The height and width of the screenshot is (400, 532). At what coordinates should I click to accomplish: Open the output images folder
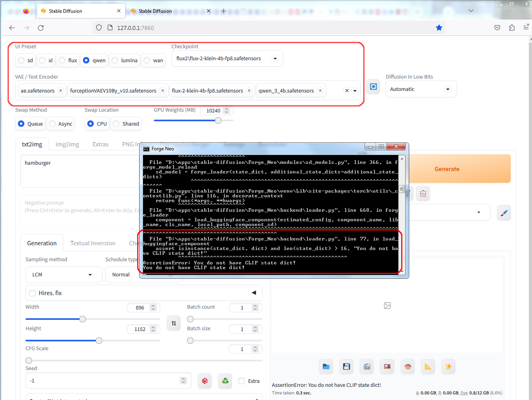pyautogui.click(x=326, y=367)
